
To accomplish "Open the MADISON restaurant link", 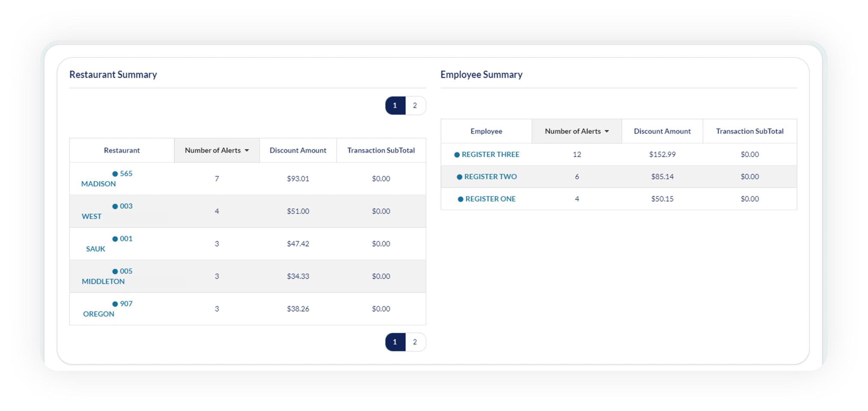I will 99,184.
